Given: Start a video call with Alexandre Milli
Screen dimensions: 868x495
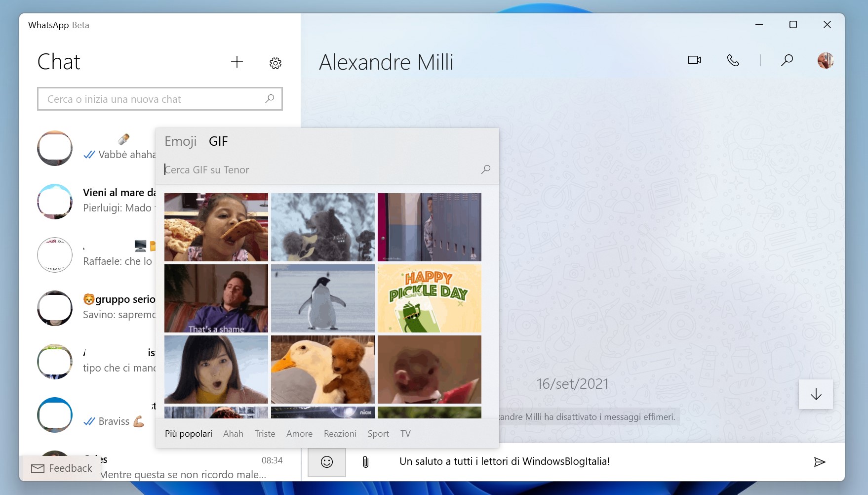Looking at the screenshot, I should click(x=695, y=60).
